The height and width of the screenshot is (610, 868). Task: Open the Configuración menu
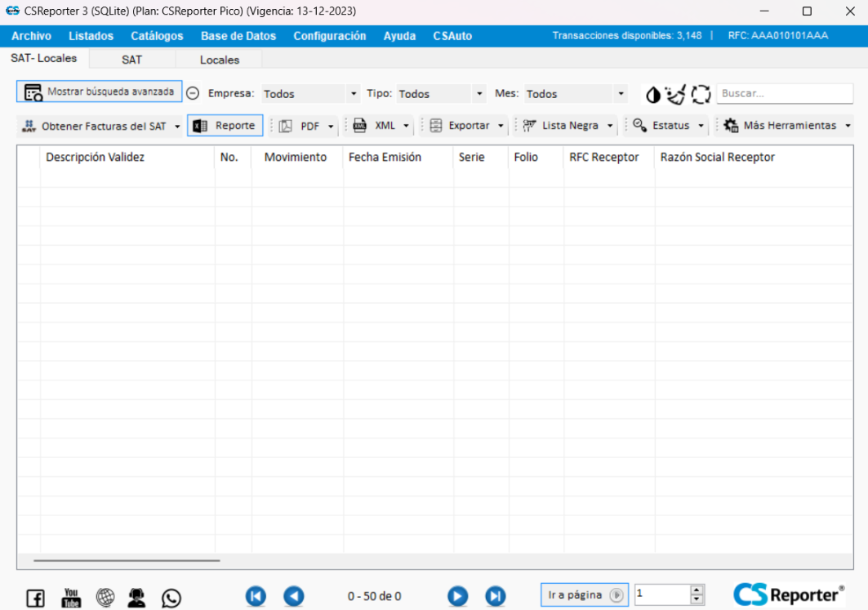click(x=329, y=36)
